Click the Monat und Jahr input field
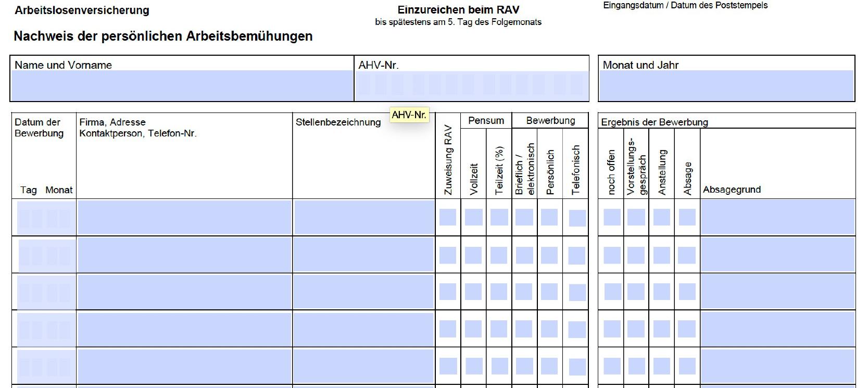Screen dimensions: 868x388 click(726, 85)
